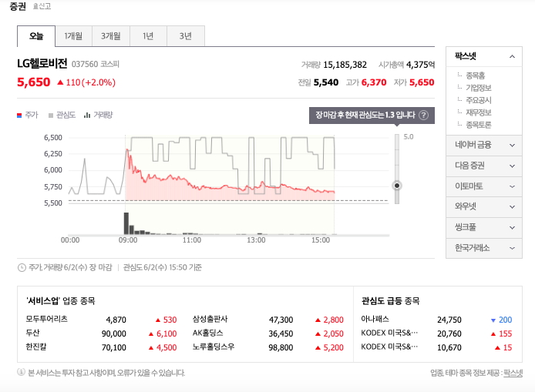Click the 증권 section heading

point(18,6)
